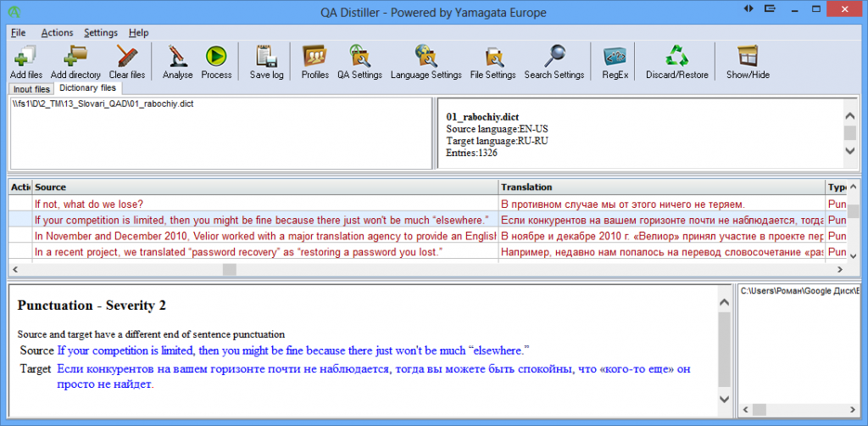Run the green Process play button

pyautogui.click(x=216, y=58)
